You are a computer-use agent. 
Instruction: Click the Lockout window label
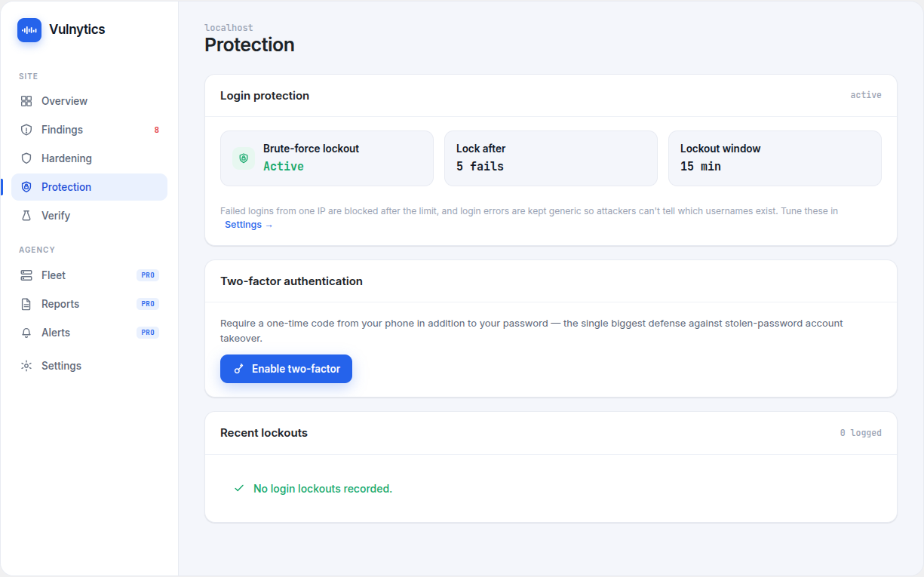click(x=720, y=149)
